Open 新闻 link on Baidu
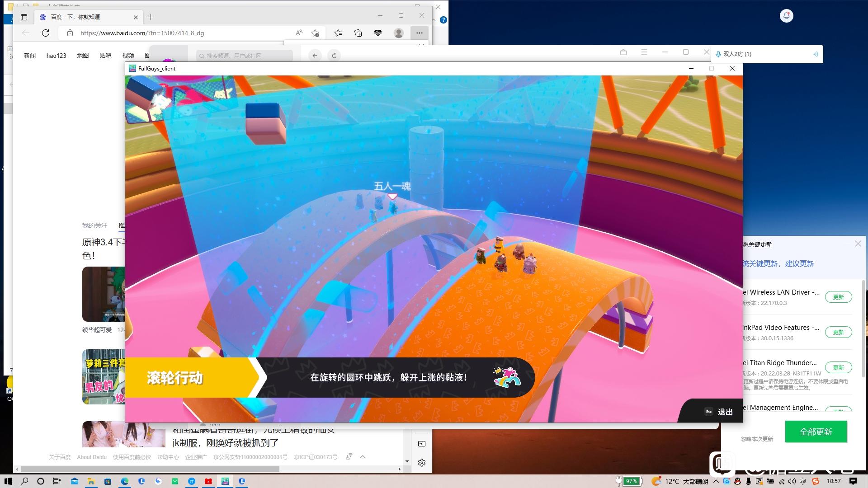 (x=30, y=56)
